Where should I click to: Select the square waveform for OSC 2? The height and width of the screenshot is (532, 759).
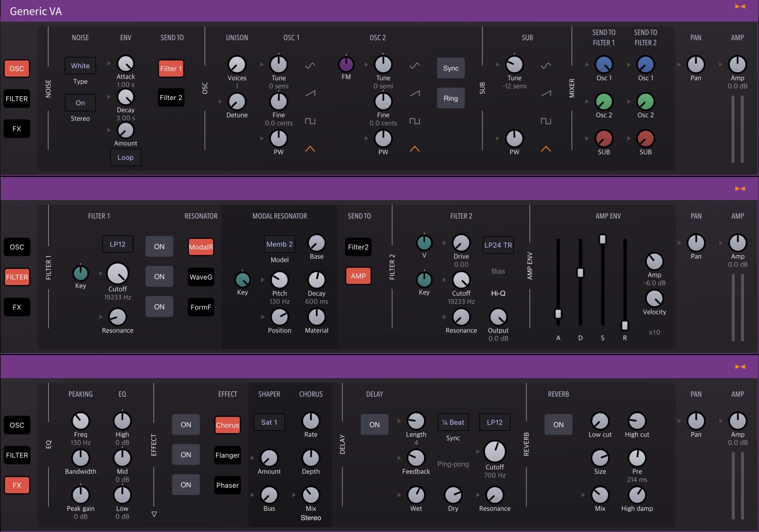[x=415, y=121]
